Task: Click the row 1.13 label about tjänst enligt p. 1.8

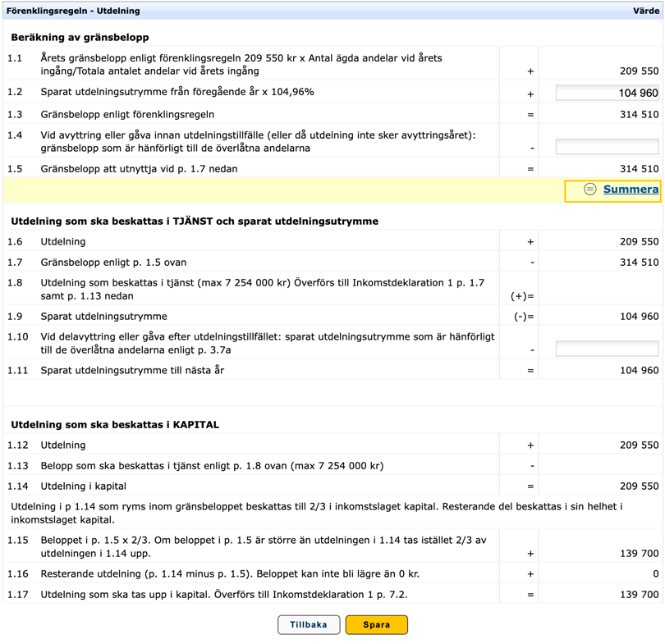Action: point(212,466)
